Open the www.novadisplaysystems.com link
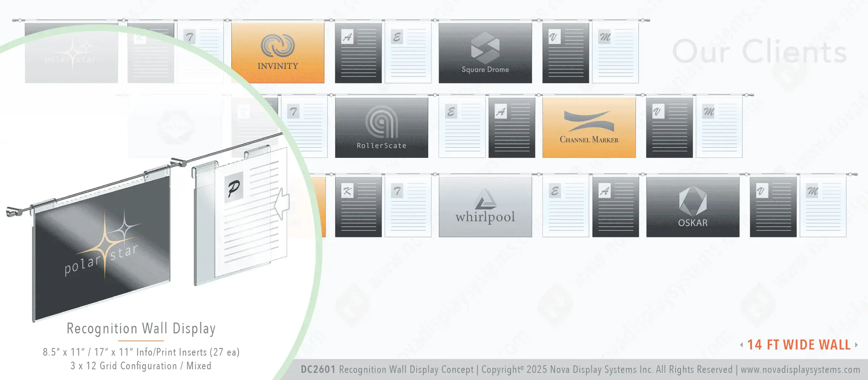Viewport: 868px width, 380px height. pos(800,370)
